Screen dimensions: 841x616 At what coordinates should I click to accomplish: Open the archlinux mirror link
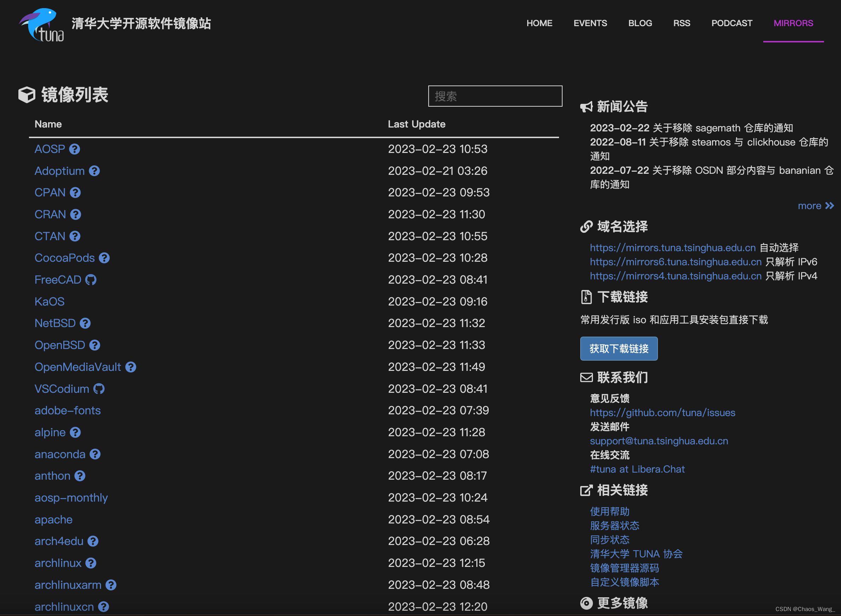[58, 563]
